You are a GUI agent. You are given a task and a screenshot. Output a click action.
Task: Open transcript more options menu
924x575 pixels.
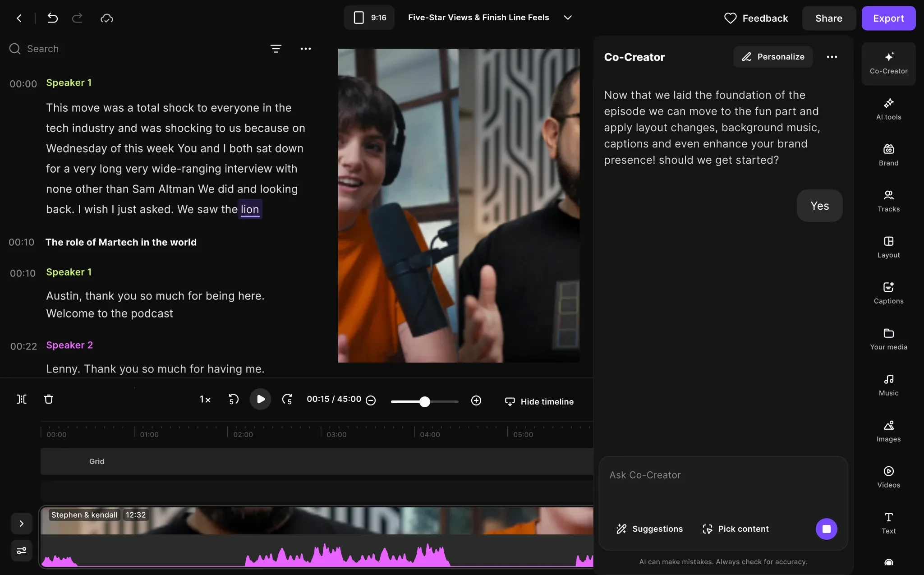(x=306, y=49)
